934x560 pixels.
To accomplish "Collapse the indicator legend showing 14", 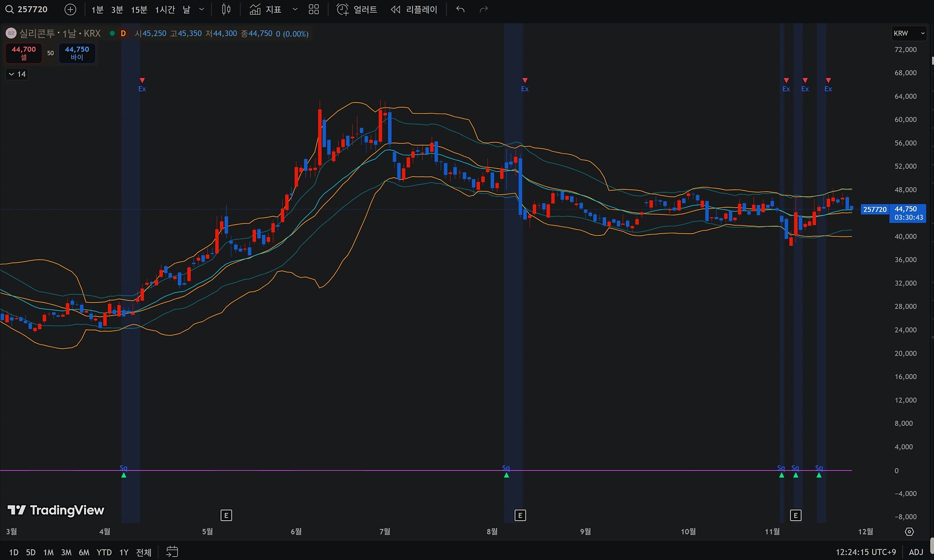I will point(17,74).
